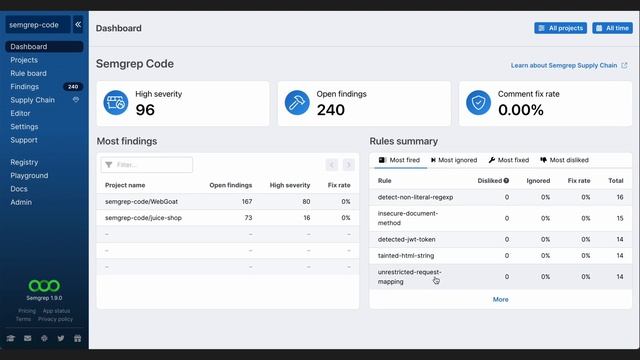This screenshot has height=360, width=640.
Task: Click the Semgrep green rings logo
Action: 44,285
